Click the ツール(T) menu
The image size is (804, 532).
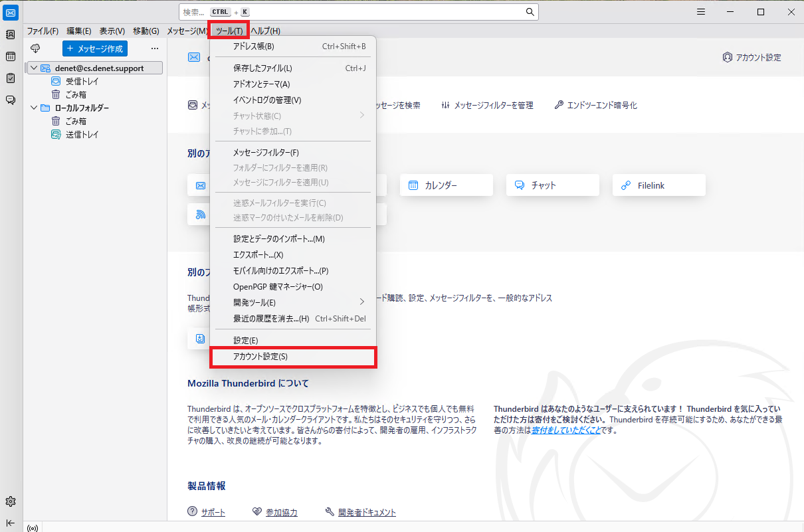point(229,31)
